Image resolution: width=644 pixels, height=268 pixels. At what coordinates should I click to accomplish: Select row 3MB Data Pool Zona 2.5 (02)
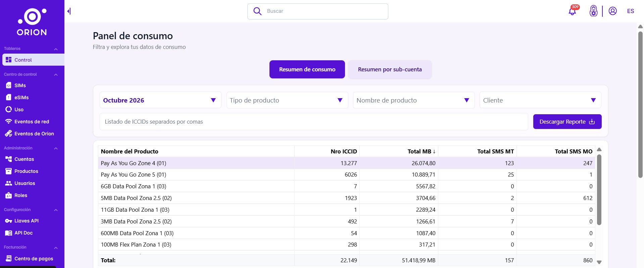347,221
